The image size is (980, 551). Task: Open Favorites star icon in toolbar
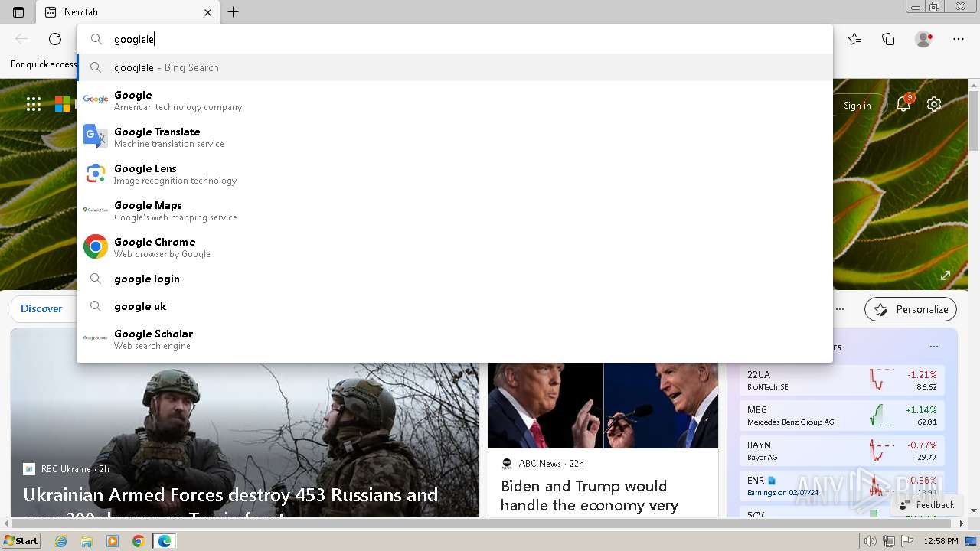coord(854,39)
